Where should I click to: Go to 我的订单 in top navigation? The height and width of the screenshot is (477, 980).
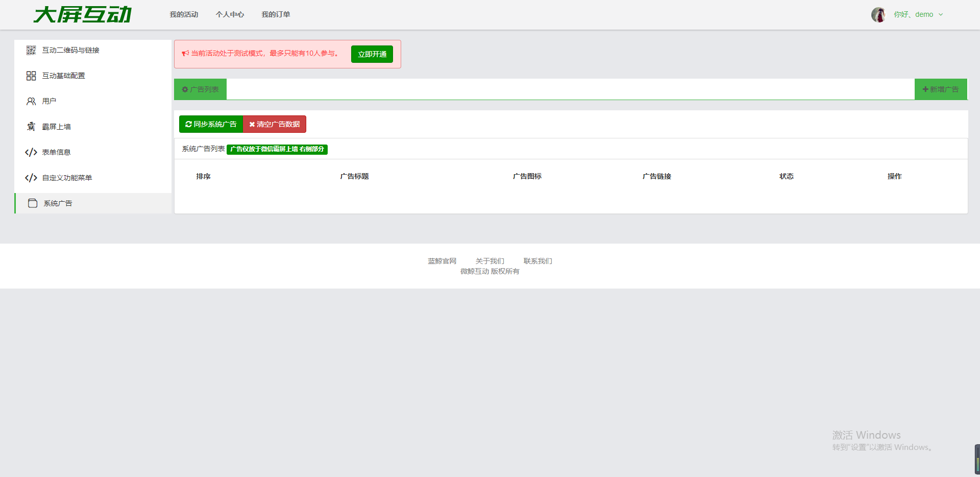click(x=276, y=15)
